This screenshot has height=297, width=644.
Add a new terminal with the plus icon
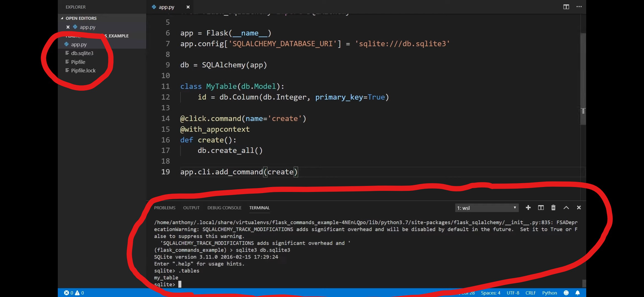pos(528,208)
